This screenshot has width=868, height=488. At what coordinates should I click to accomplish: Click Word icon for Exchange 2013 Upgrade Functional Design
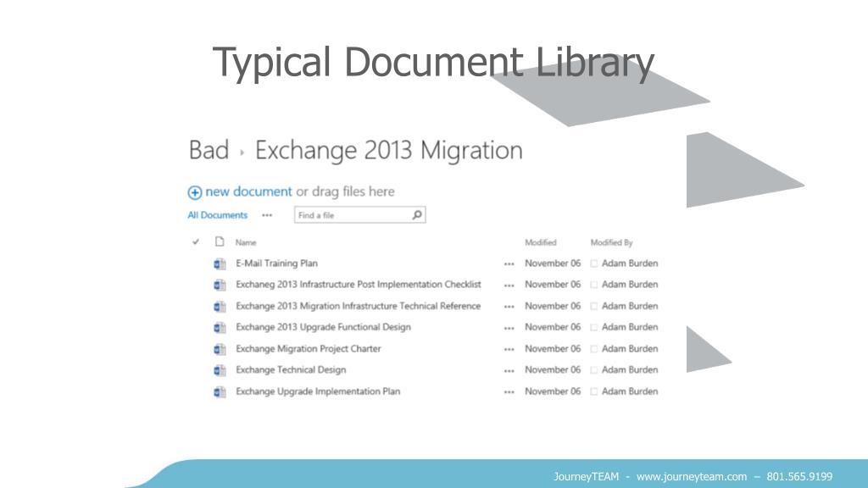(x=220, y=328)
